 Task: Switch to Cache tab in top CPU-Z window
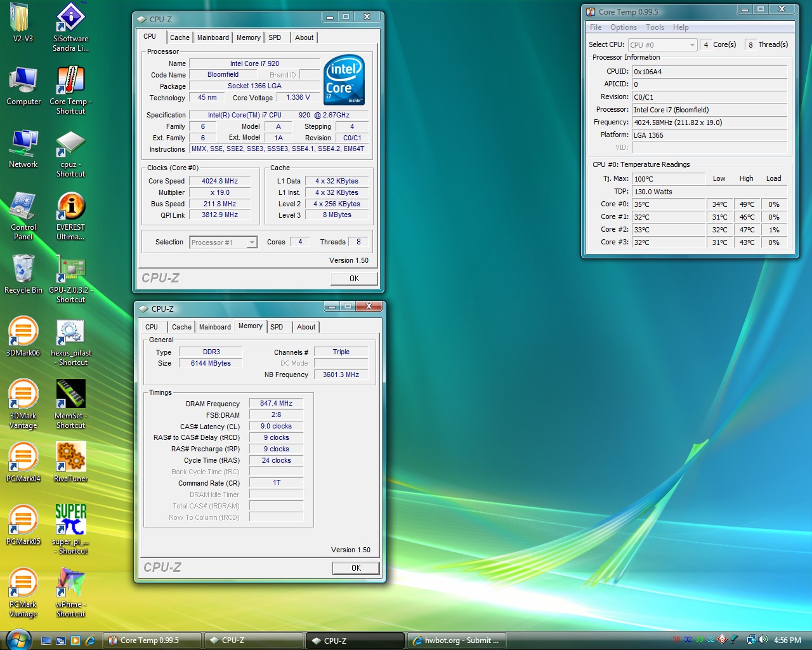(180, 37)
